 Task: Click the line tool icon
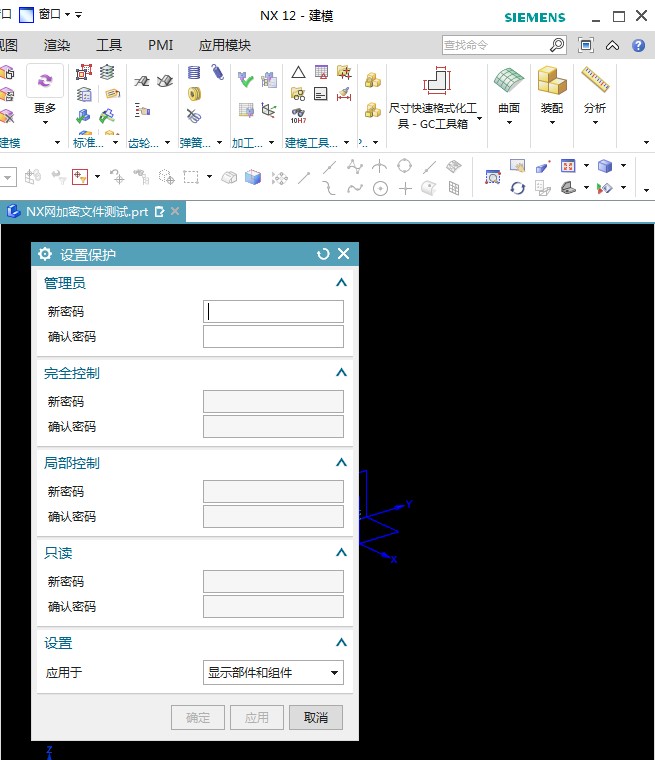point(304,177)
